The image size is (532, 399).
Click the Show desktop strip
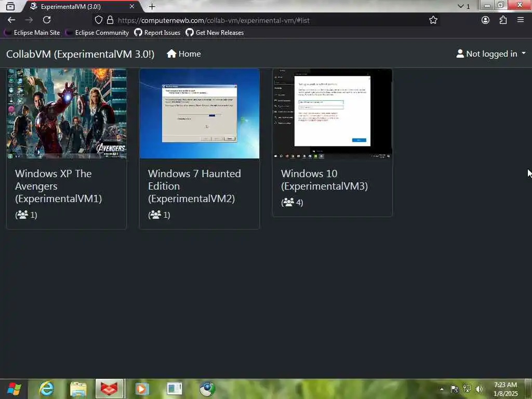529,389
